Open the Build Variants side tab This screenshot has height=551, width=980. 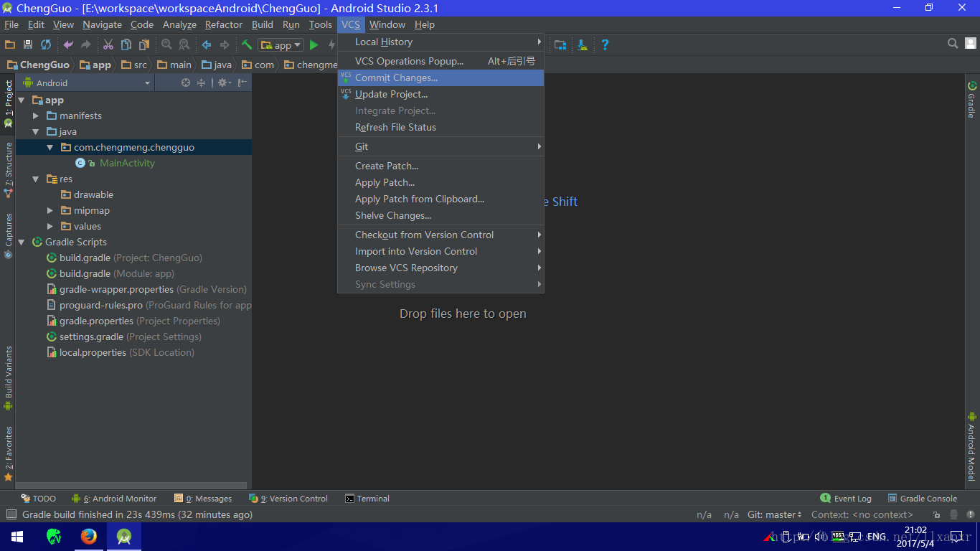[x=9, y=378]
